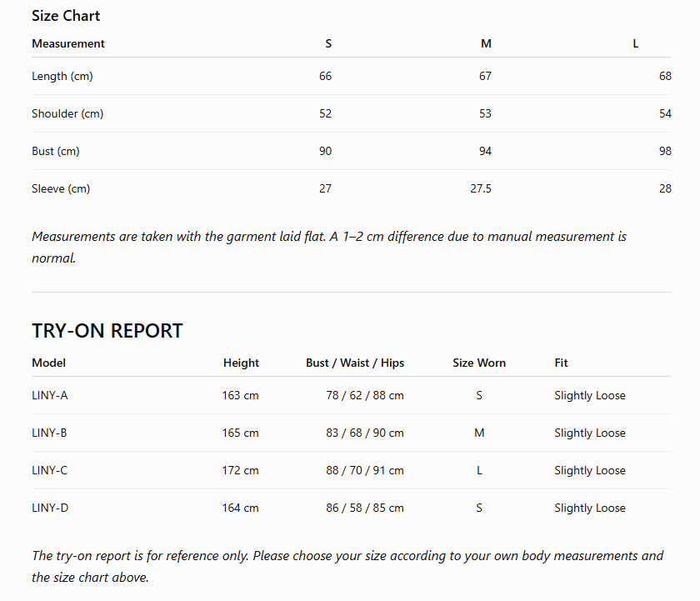
Task: Select the Length (cm) row label
Action: click(62, 77)
